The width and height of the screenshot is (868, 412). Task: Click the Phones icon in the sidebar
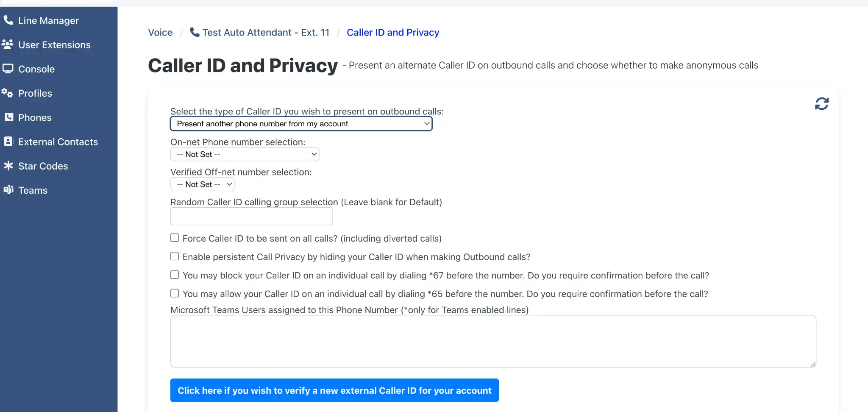(x=8, y=117)
